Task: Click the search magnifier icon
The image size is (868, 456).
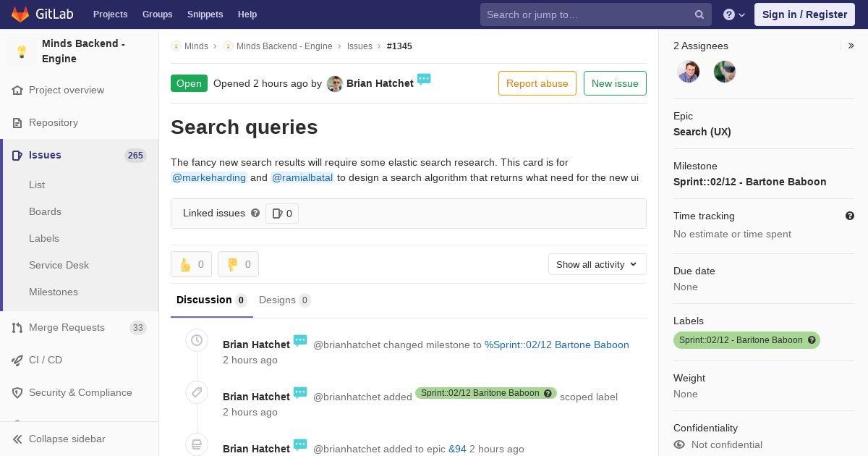Action: pos(699,14)
